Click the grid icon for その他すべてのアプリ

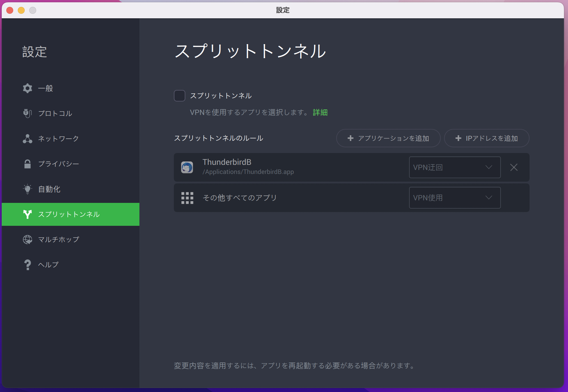point(187,198)
